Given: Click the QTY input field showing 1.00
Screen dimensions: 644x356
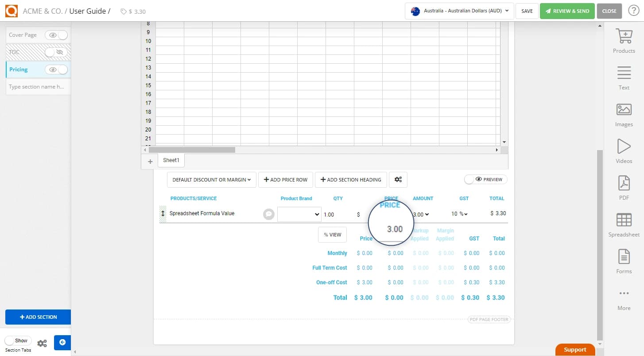Looking at the screenshot, I should pos(337,214).
